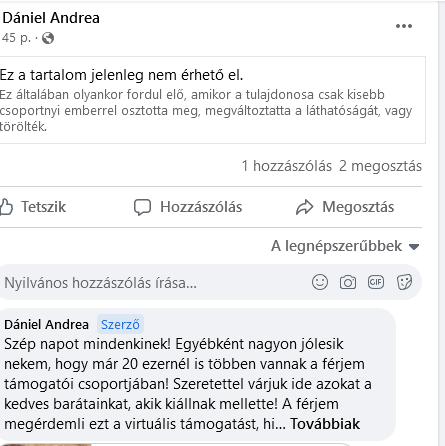Viewport: 445px width, 446px height.
Task: Open the 1 hozzászólás count link
Action: click(x=287, y=166)
